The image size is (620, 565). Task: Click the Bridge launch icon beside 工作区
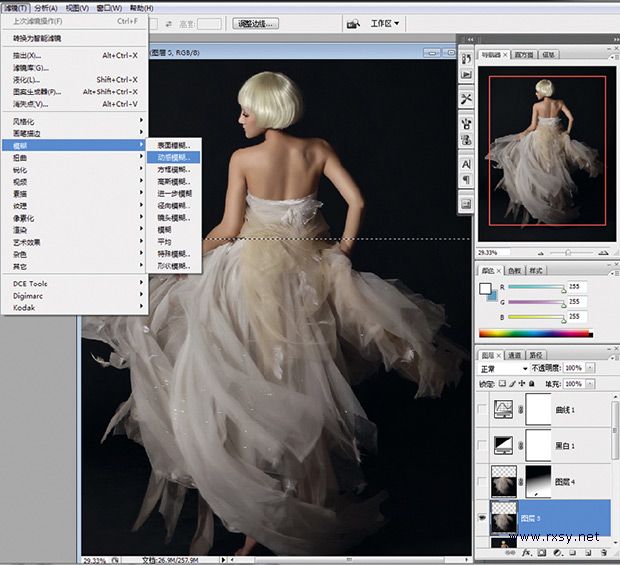click(x=353, y=24)
